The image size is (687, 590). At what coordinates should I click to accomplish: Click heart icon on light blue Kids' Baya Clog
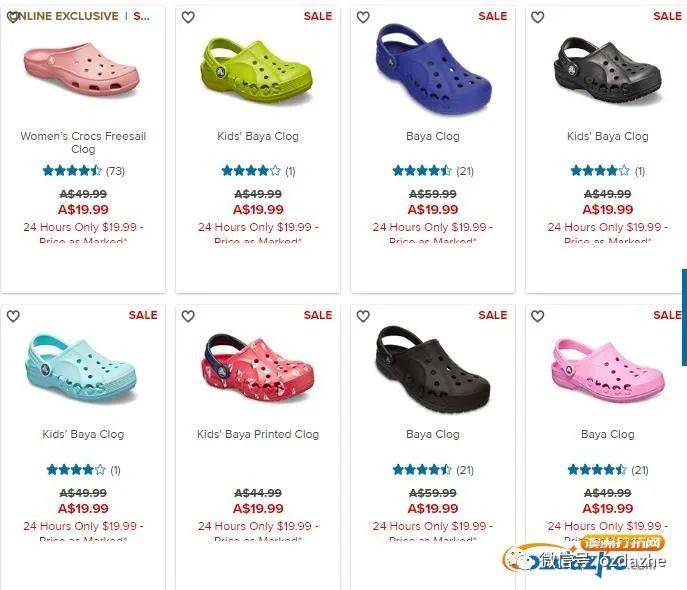[x=13, y=316]
